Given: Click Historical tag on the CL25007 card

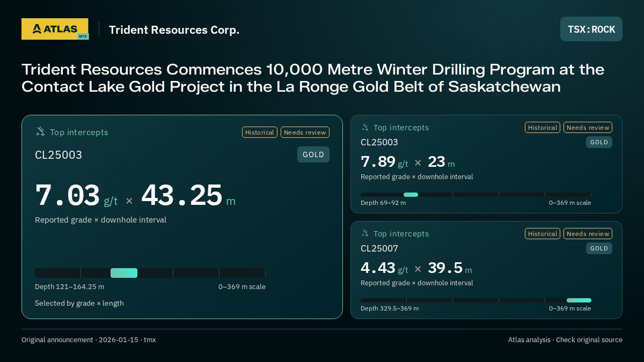Looking at the screenshot, I should (x=543, y=234).
